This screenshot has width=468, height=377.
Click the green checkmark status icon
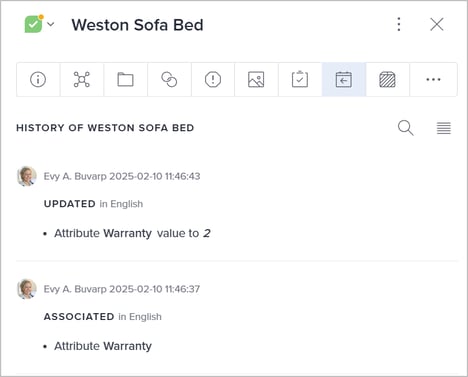34,24
